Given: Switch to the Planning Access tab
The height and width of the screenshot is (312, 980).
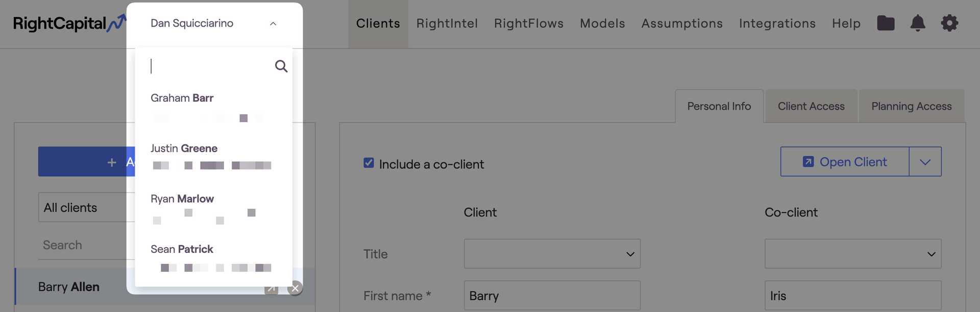Looking at the screenshot, I should click(912, 106).
